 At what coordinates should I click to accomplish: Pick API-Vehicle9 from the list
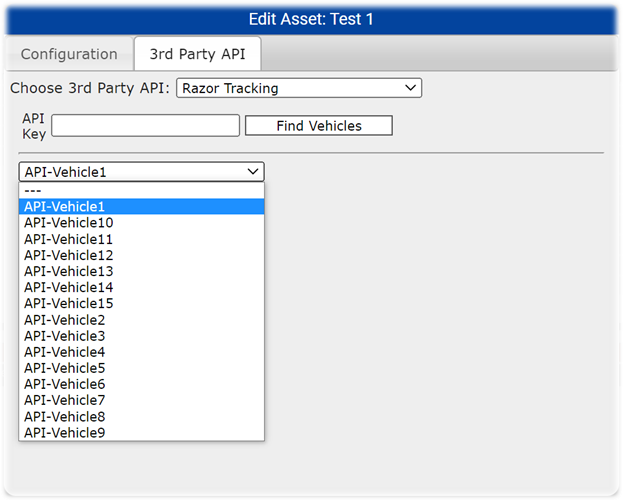tap(141, 433)
